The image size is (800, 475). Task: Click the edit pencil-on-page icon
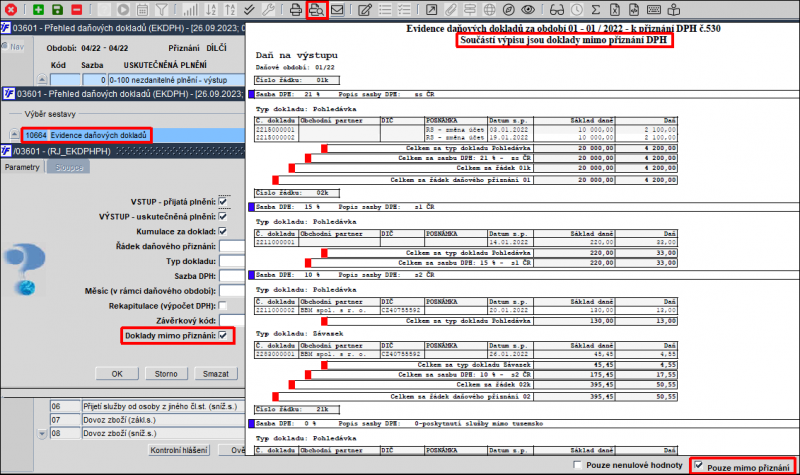coord(365,9)
